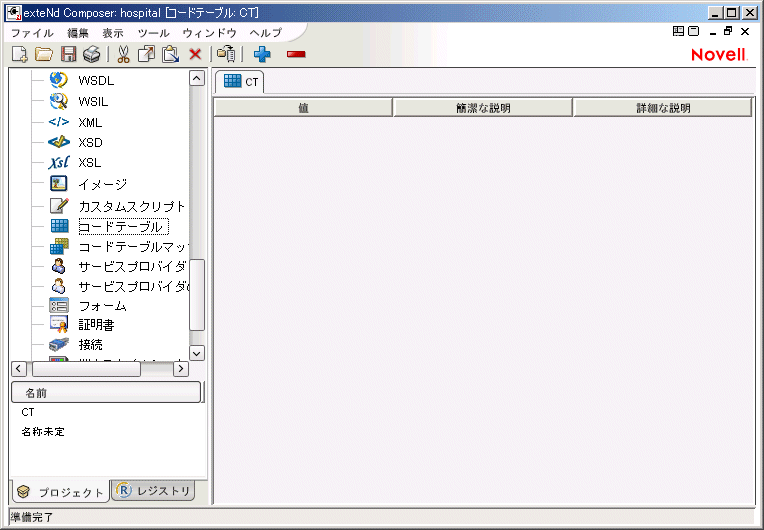Select the WSDL label in tree
This screenshot has height=530, width=764.
coord(96,80)
